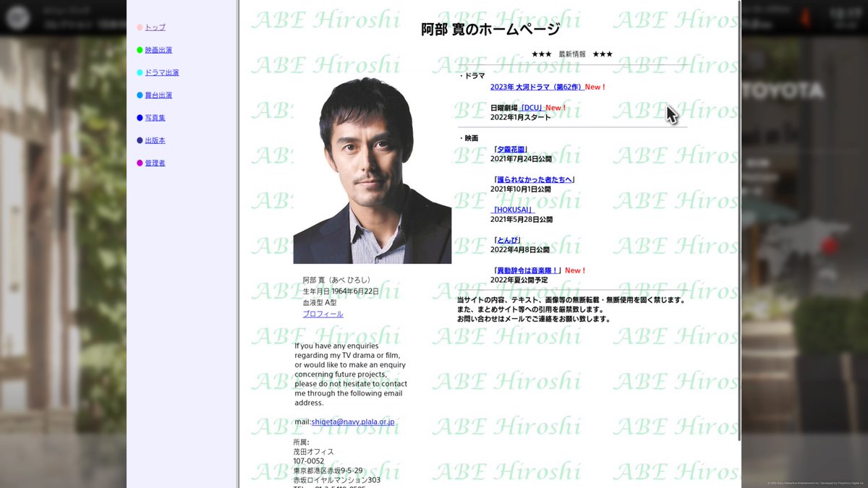This screenshot has width=868, height=488.
Task: Click the green bullet beside 映画出演
Action: click(140, 50)
